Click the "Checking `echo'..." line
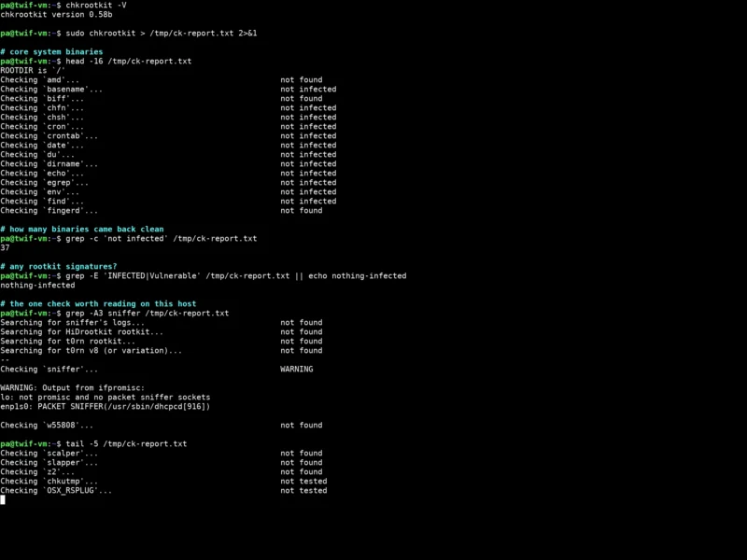 [42, 174]
